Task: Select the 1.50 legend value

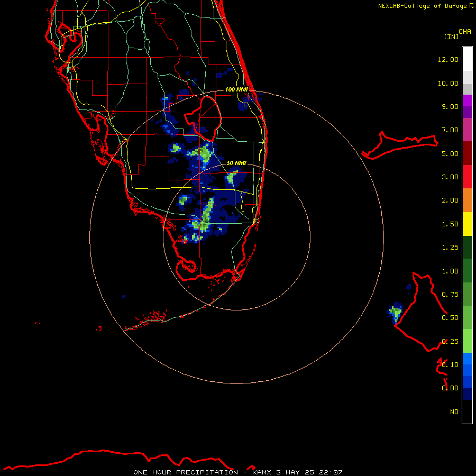Action: 450,224
